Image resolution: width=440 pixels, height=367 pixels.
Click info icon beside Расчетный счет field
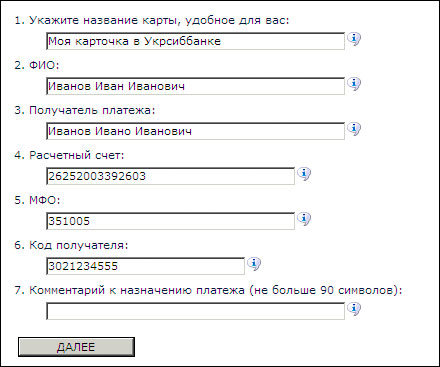304,174
